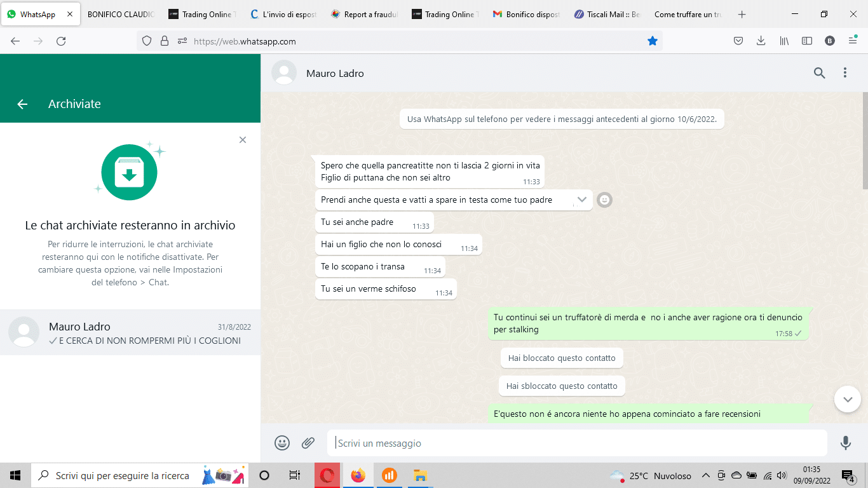Click the 'Scrivi un messaggio' input box
Screen dimensions: 868x488
[x=577, y=443]
